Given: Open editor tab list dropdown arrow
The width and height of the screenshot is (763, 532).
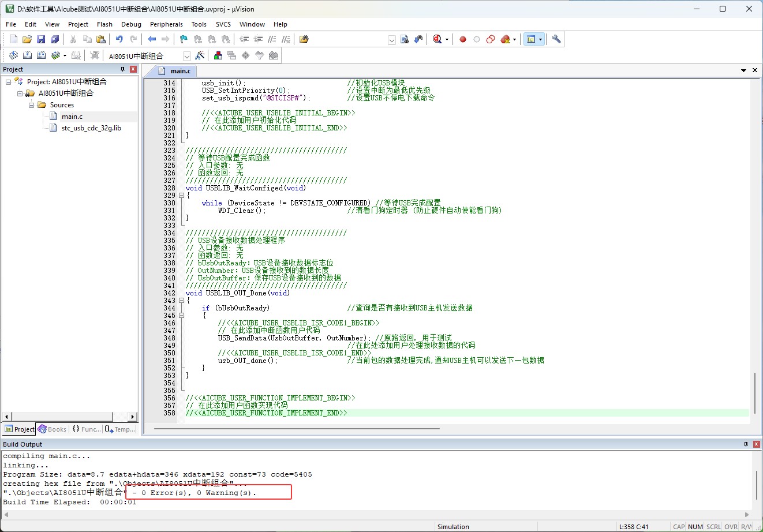Looking at the screenshot, I should click(743, 70).
